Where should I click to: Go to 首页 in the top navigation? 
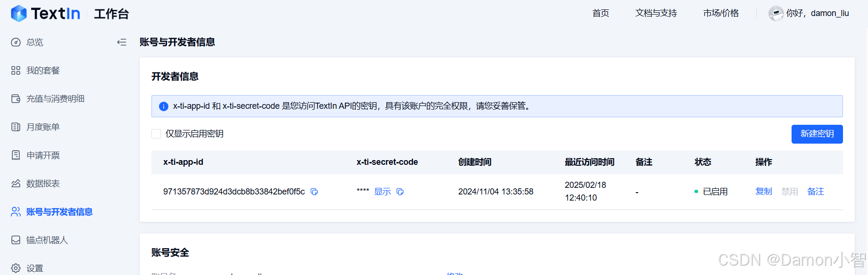tap(601, 13)
